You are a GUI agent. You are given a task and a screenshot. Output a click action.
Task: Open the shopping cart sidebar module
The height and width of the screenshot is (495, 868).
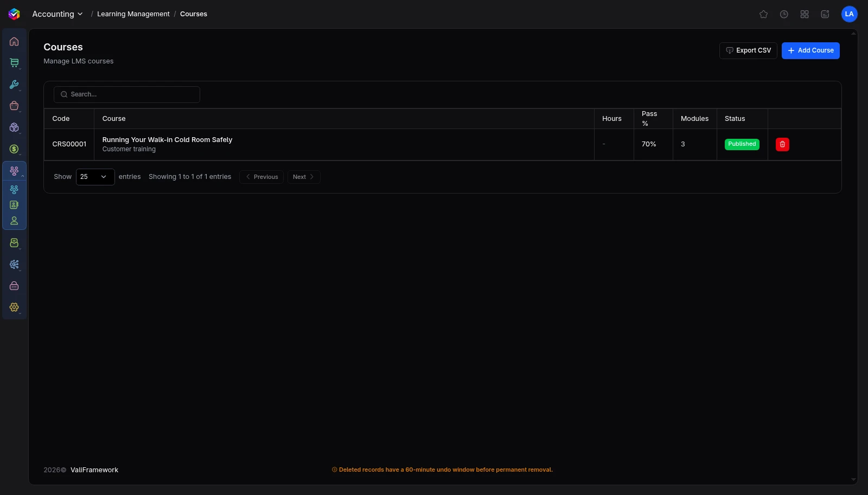pos(14,63)
